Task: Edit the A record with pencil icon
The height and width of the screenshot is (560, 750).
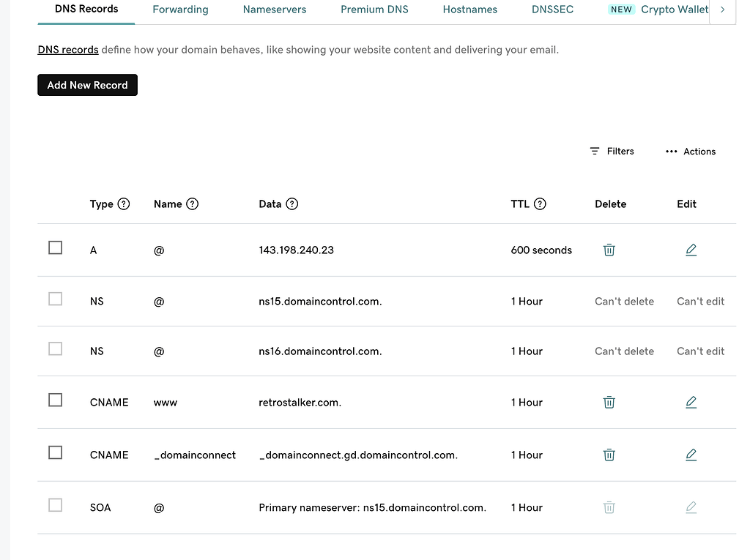Action: pos(691,250)
